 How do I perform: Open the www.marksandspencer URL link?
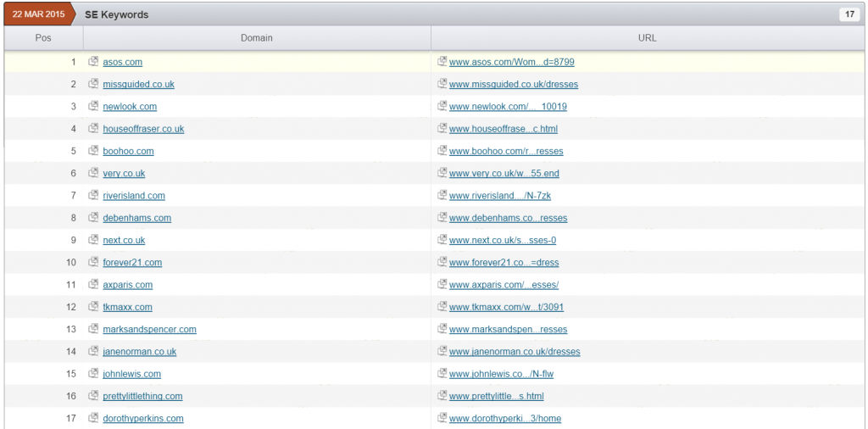tap(508, 329)
